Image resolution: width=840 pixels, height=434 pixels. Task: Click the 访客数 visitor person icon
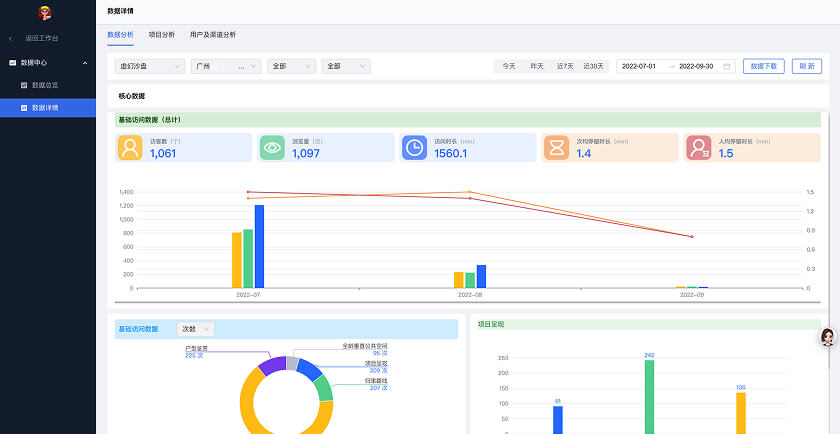pos(129,148)
